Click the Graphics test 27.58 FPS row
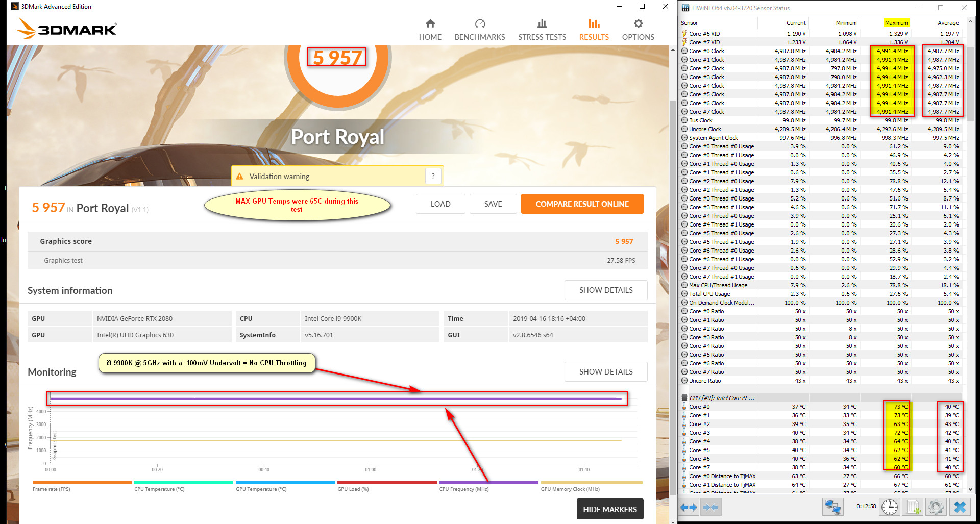The height and width of the screenshot is (524, 980). coord(337,260)
